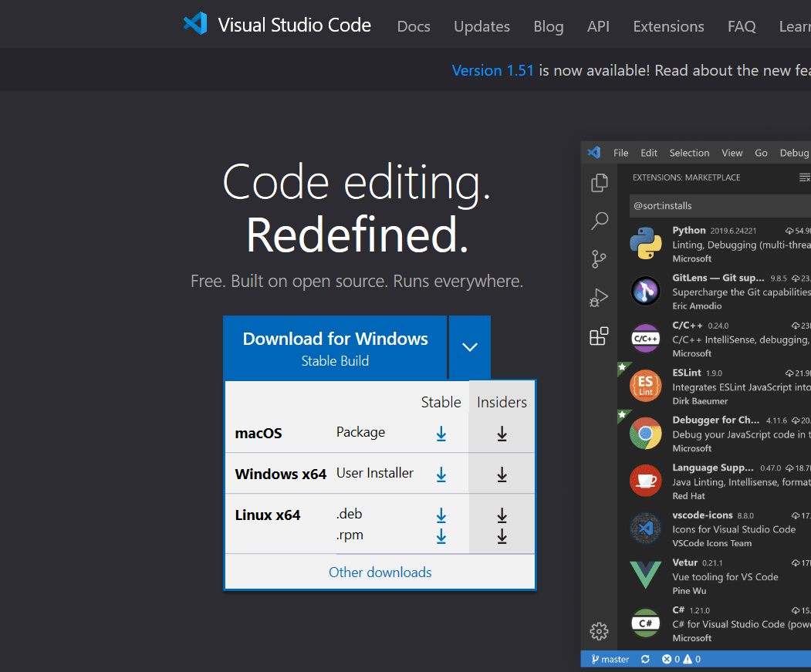Viewport: 811px width, 672px height.
Task: Collapse the download options dropdown arrow
Action: coord(470,347)
